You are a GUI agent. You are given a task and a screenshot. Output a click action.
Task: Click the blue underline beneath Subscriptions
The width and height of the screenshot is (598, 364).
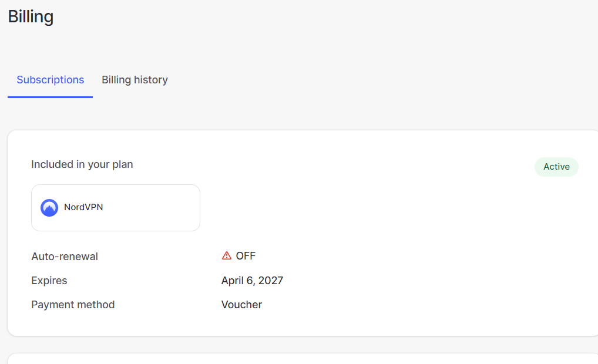click(50, 97)
